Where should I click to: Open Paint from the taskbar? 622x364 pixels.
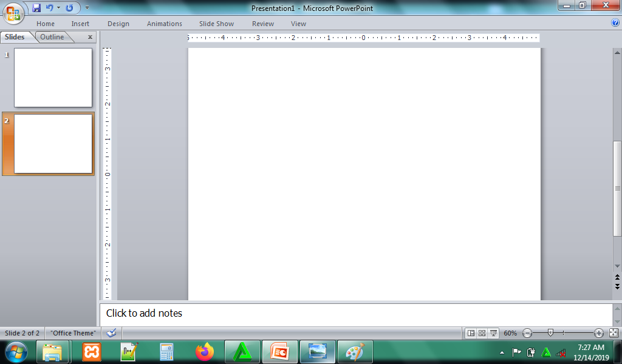coord(355,352)
